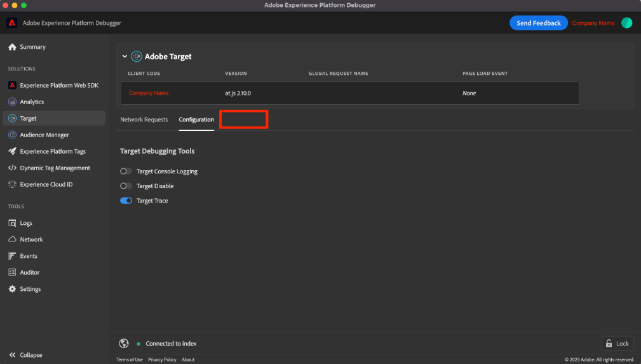This screenshot has height=364, width=641.
Task: Go to the Analytics solution label
Action: click(x=32, y=102)
